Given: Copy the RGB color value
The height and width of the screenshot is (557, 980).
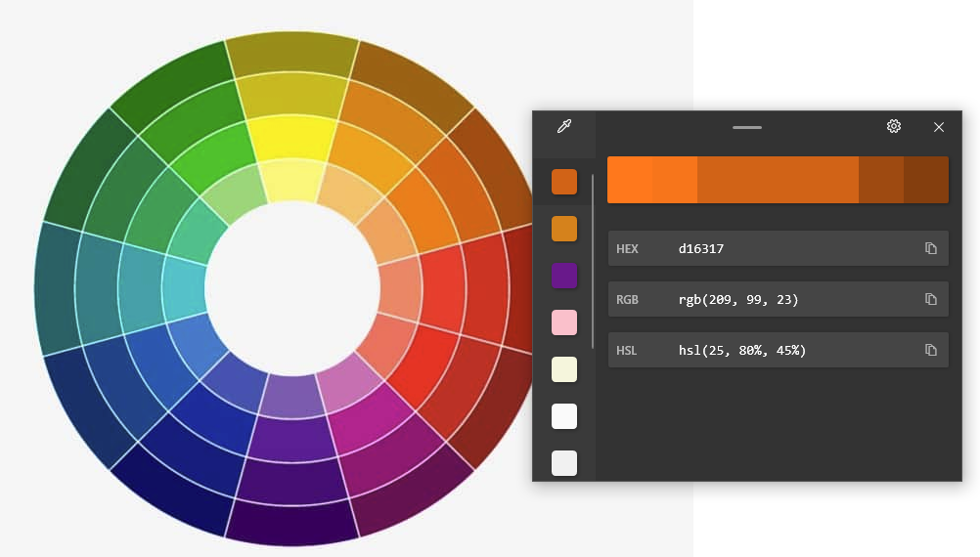Looking at the screenshot, I should coord(931,300).
